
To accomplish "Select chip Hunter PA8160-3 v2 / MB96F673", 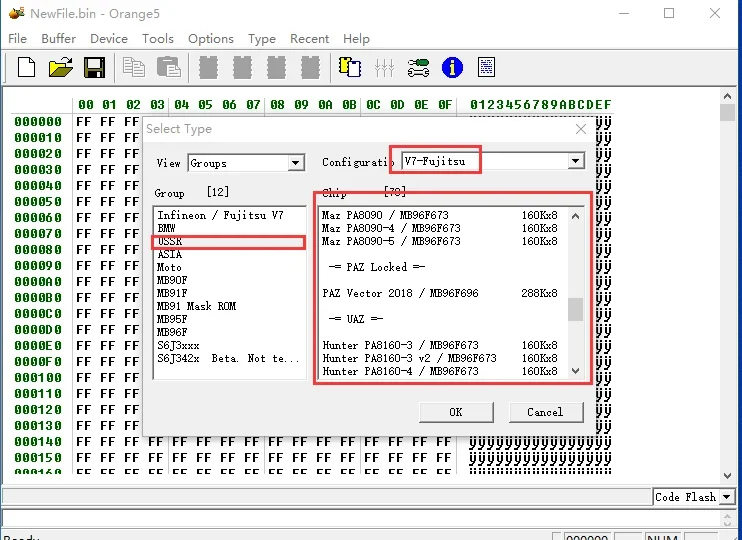I will pos(443,358).
